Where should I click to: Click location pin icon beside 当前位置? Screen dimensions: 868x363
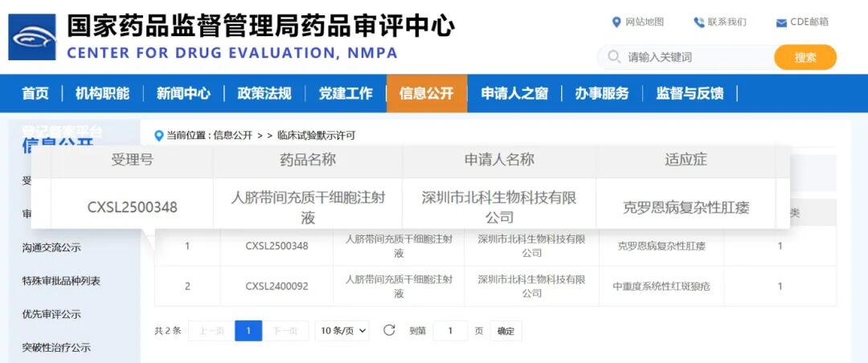coord(159,136)
